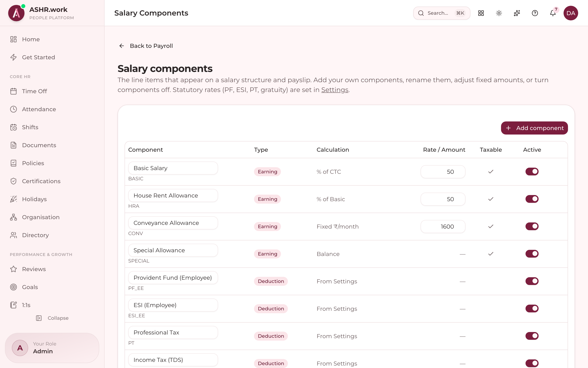The width and height of the screenshot is (588, 368).
Task: Open Policies in sidebar
Action: [52, 163]
